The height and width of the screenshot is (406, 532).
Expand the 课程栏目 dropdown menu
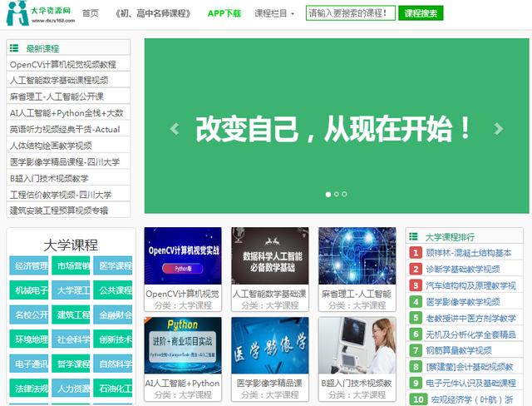(x=274, y=13)
